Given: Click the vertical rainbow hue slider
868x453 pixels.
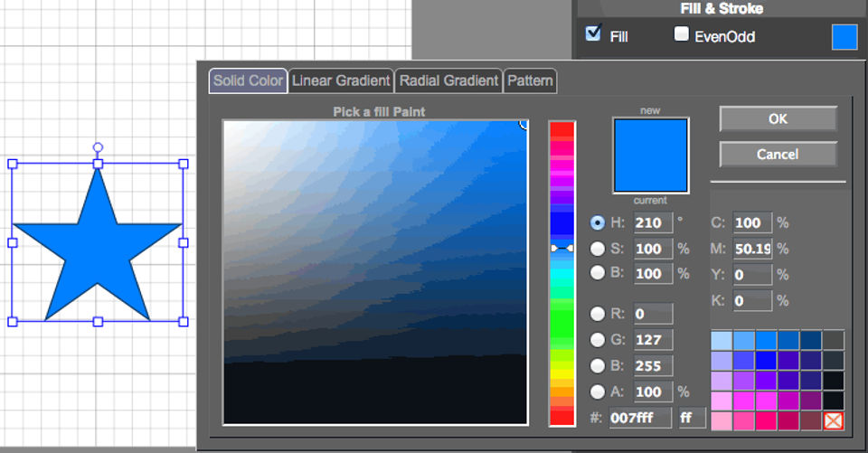Looking at the screenshot, I should [561, 274].
